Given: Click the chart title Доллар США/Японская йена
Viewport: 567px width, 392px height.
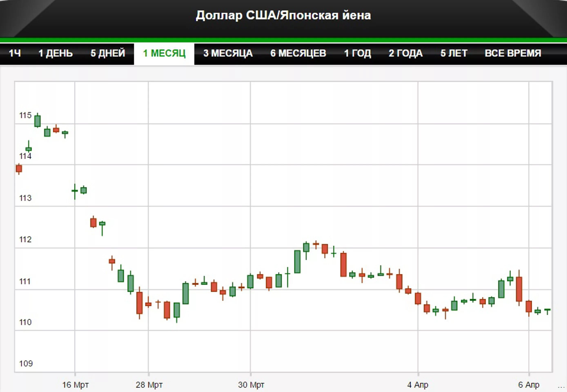Looking at the screenshot, I should tap(283, 16).
